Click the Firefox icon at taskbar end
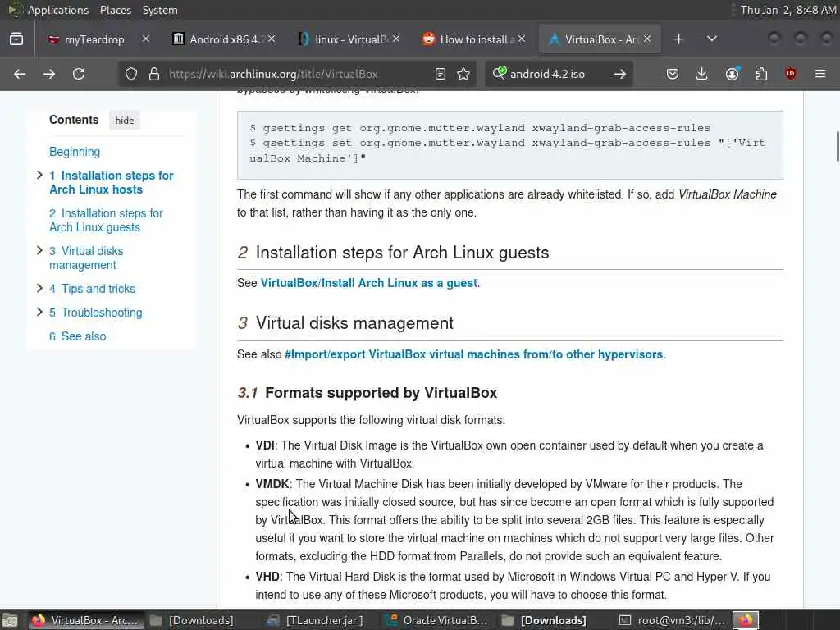 click(x=746, y=620)
